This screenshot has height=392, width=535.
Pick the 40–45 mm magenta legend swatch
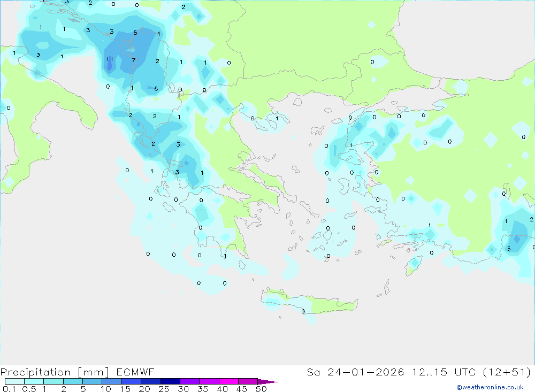[228, 381]
